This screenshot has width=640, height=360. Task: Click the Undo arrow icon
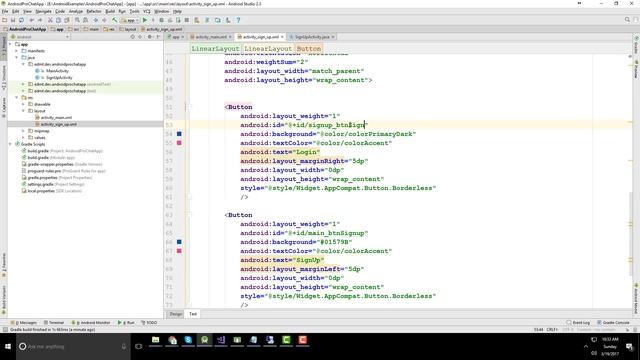32,20
